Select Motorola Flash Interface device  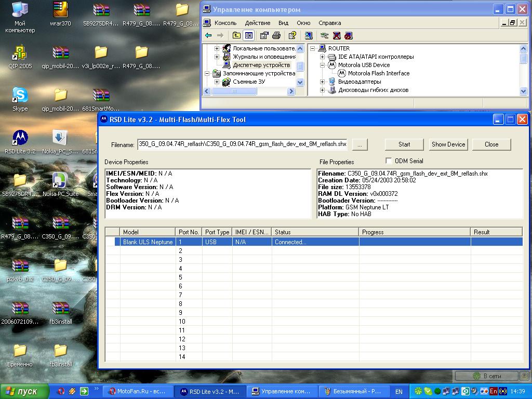point(379,73)
